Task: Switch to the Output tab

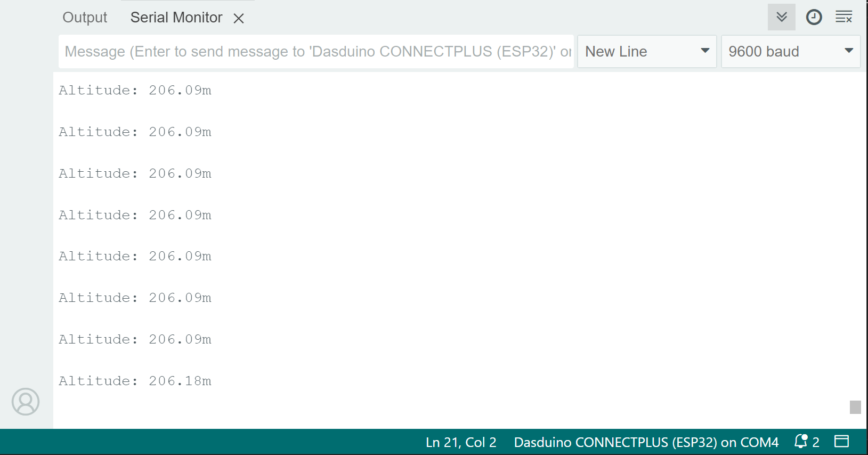Action: [85, 18]
